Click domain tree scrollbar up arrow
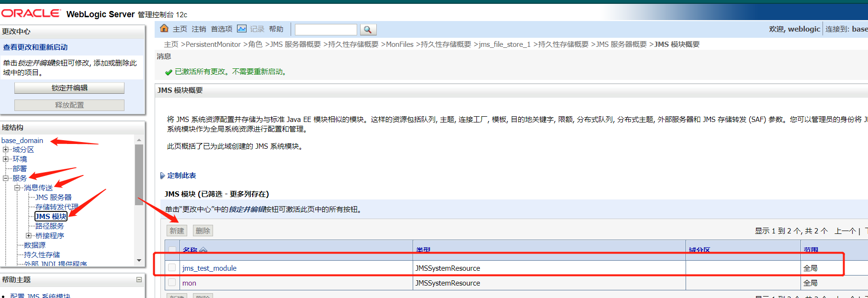Viewport: 868px width, 298px height. [x=139, y=140]
